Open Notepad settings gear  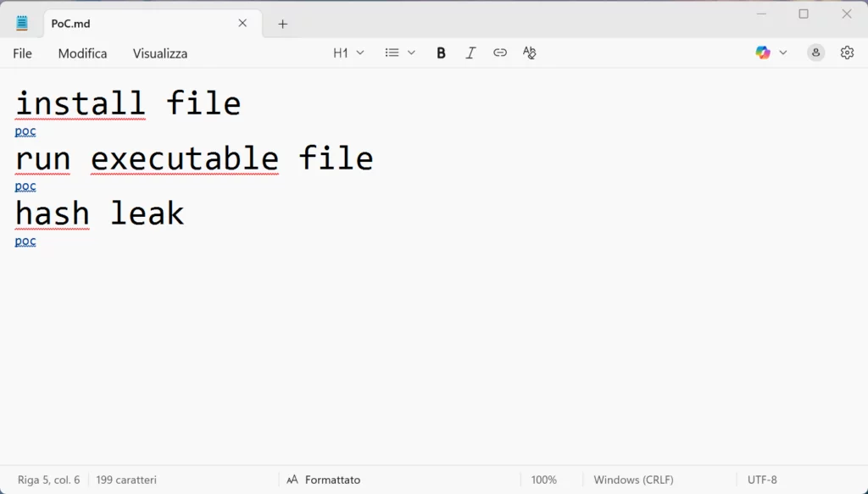pyautogui.click(x=847, y=53)
